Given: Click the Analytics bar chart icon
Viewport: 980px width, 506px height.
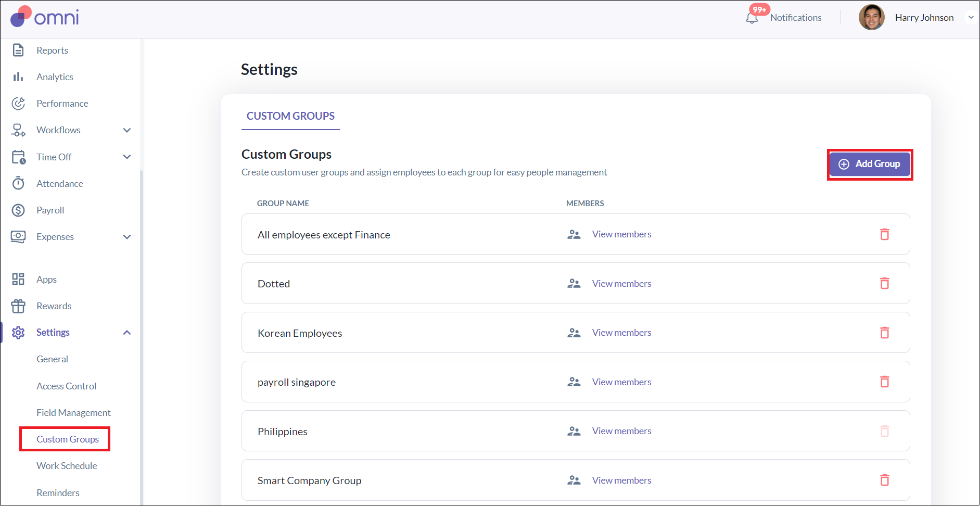Looking at the screenshot, I should coord(18,77).
